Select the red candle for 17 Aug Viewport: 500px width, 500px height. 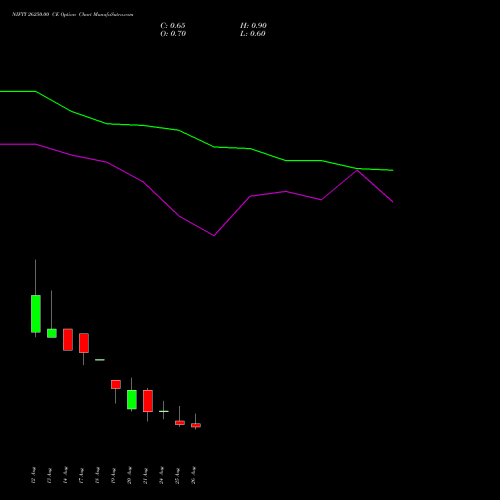click(84, 343)
